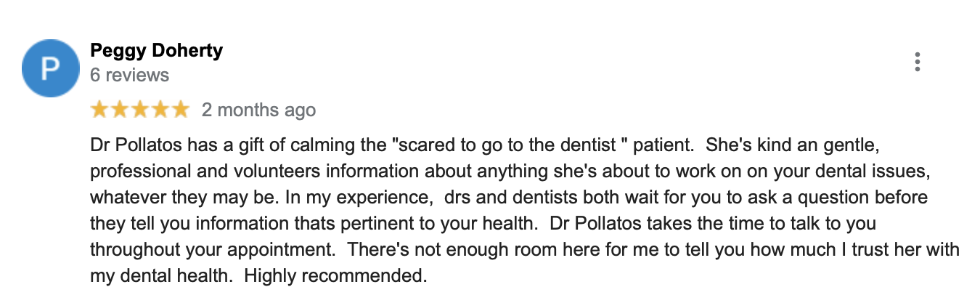Click the third rating star
The width and height of the screenshot is (980, 295).
point(139,110)
